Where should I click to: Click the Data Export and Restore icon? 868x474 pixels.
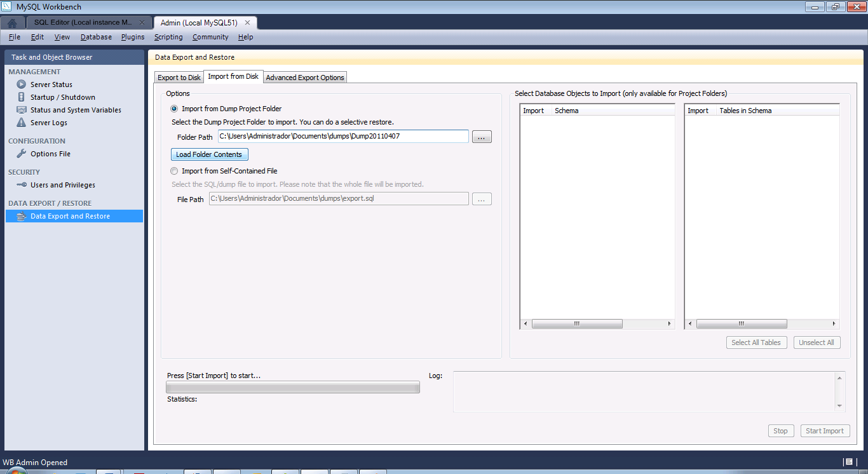point(22,216)
